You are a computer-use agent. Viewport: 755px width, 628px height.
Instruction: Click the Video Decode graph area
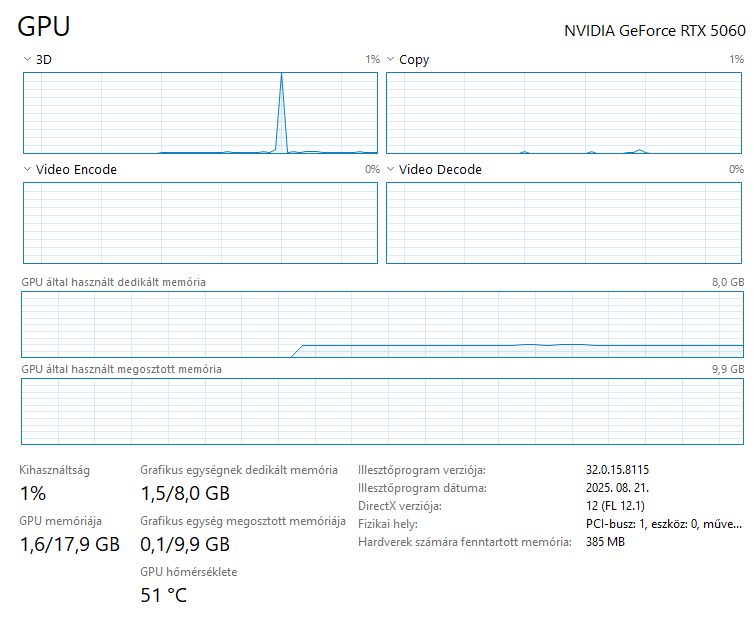pos(564,223)
